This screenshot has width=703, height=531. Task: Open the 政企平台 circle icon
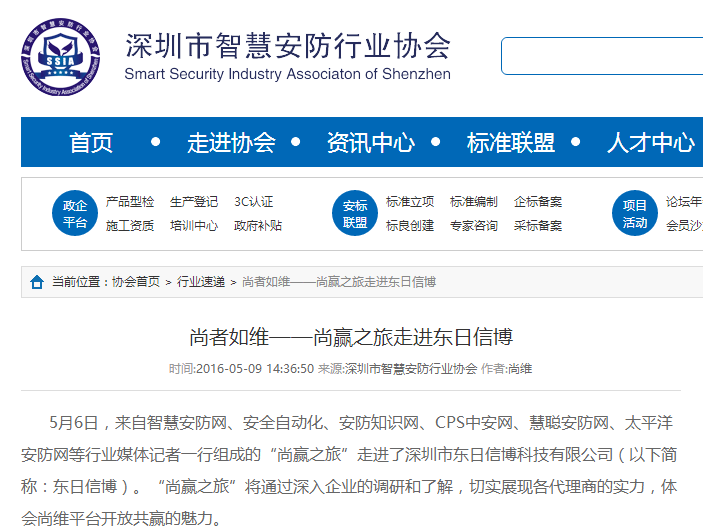75,213
